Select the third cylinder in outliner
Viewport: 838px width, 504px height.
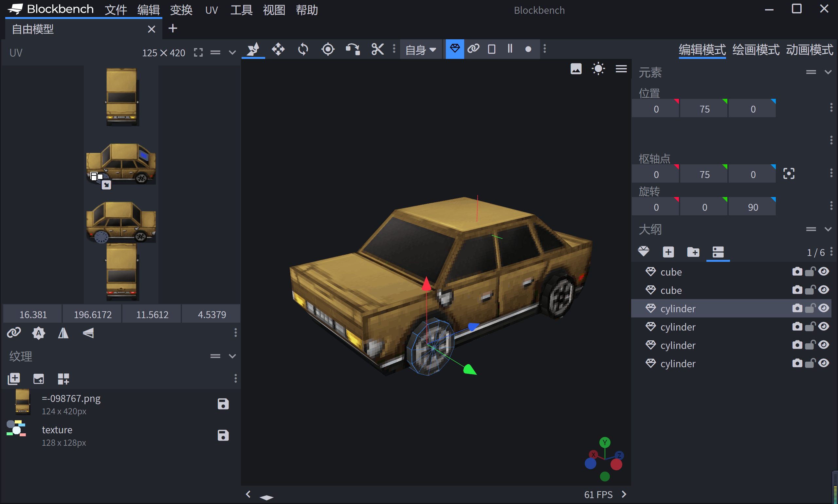[x=731, y=345]
